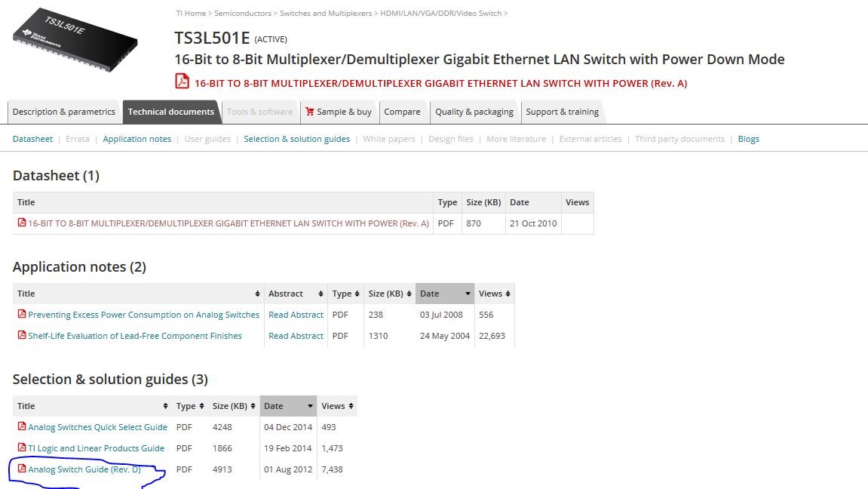Sort Application notes by Abstract arrows
This screenshot has height=489, width=868.
click(321, 294)
